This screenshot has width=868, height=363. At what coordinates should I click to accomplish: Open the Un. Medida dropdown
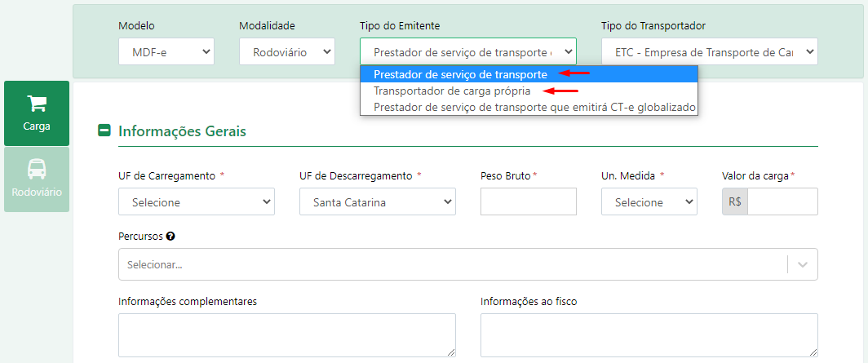[649, 201]
